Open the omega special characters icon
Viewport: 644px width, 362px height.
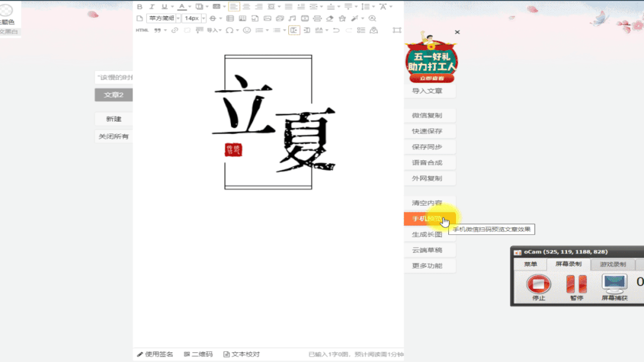230,30
